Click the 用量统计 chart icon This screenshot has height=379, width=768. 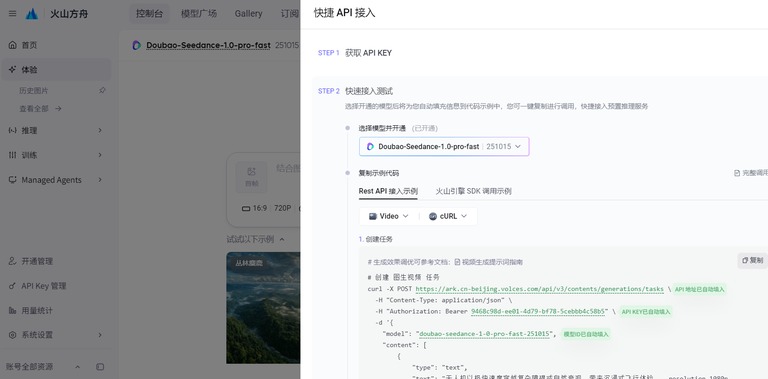(x=13, y=310)
